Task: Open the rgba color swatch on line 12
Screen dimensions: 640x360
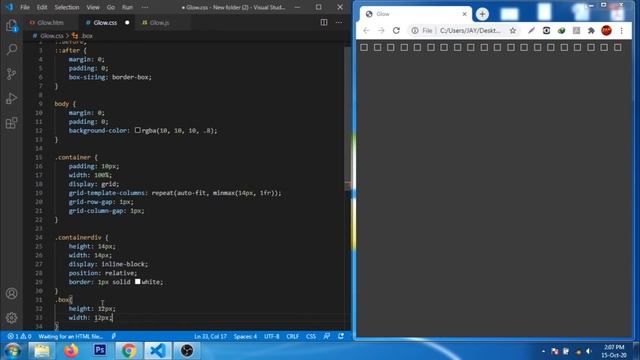Action: (x=138, y=130)
